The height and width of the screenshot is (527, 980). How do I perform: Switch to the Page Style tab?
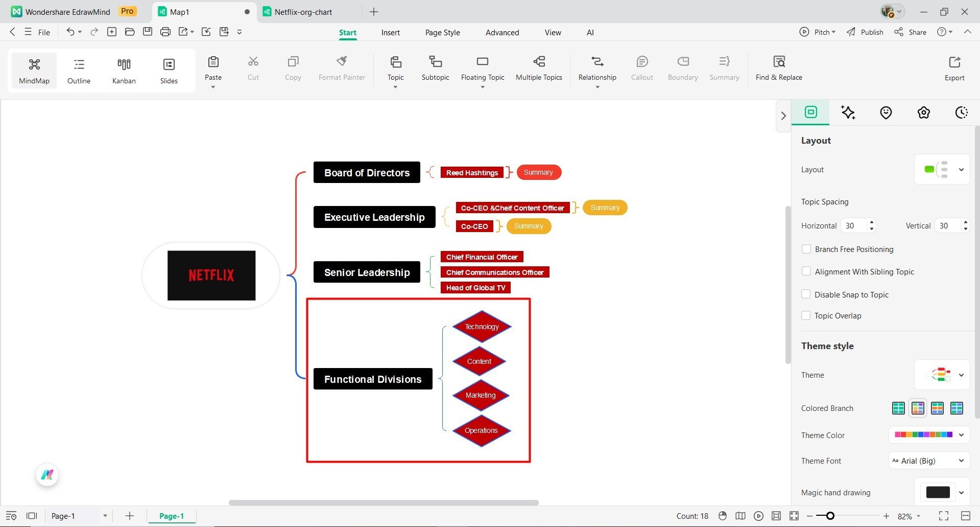pyautogui.click(x=442, y=32)
